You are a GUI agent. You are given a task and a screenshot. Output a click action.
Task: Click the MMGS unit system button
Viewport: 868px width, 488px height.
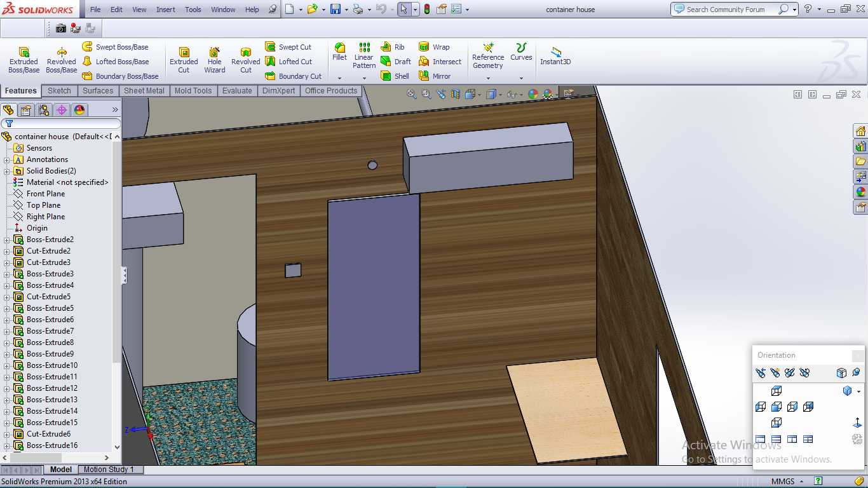(x=783, y=482)
